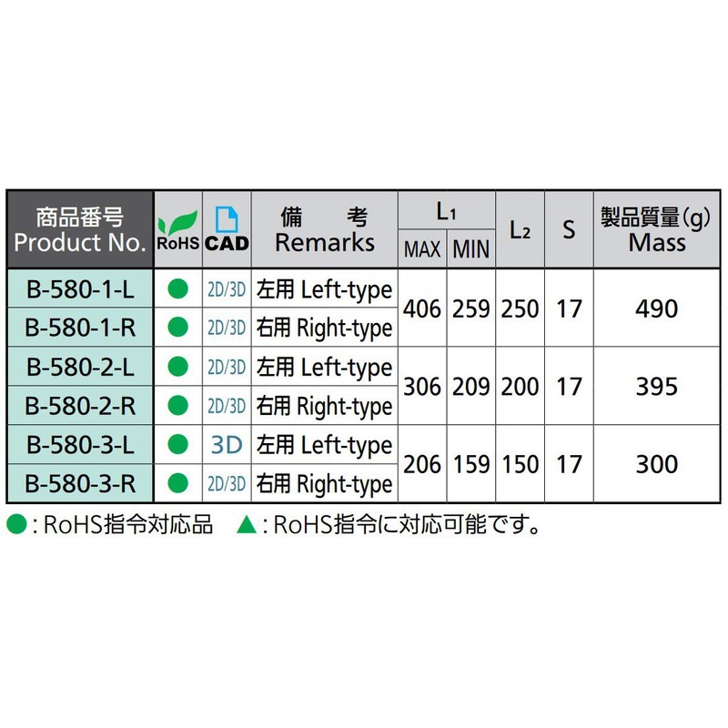Click Left-type remark for B-580-3-L
Image resolution: width=728 pixels, height=728 pixels.
coord(324,445)
